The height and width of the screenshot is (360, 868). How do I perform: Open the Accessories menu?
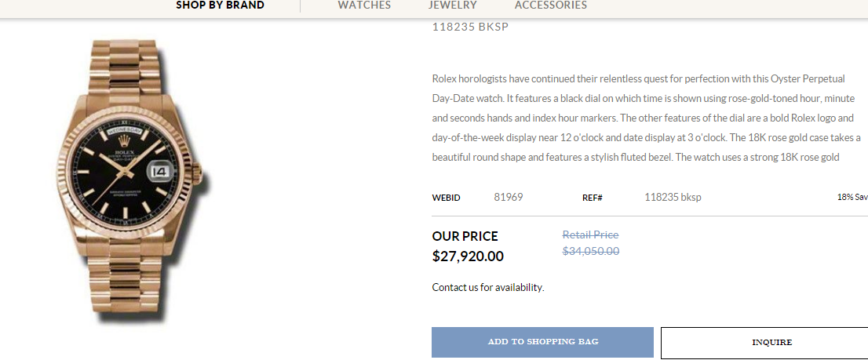(x=551, y=5)
